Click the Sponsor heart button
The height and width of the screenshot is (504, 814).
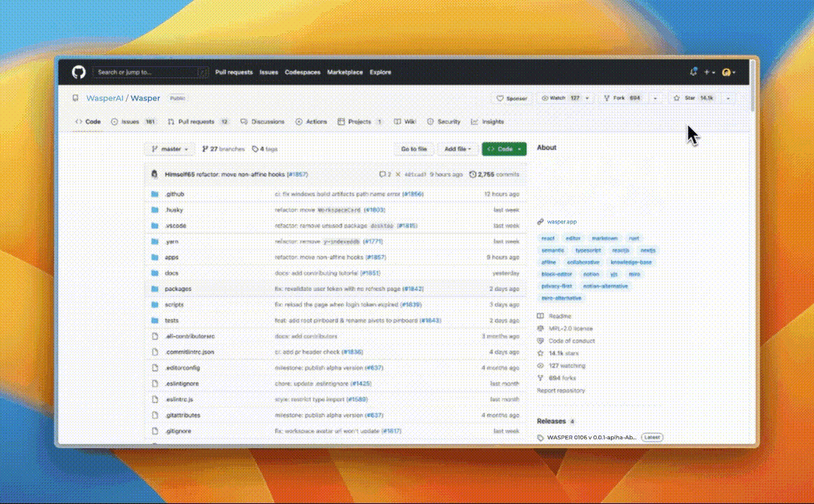512,98
